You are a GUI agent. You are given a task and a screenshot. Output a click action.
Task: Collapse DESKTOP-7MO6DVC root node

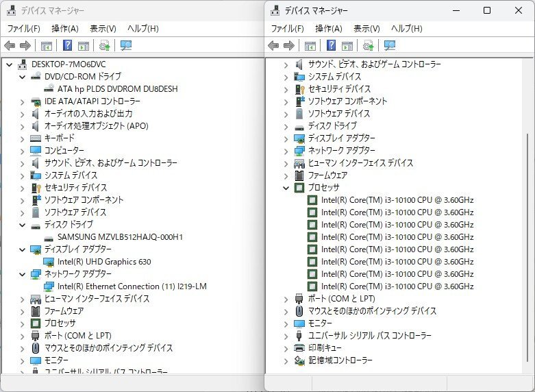coord(10,64)
